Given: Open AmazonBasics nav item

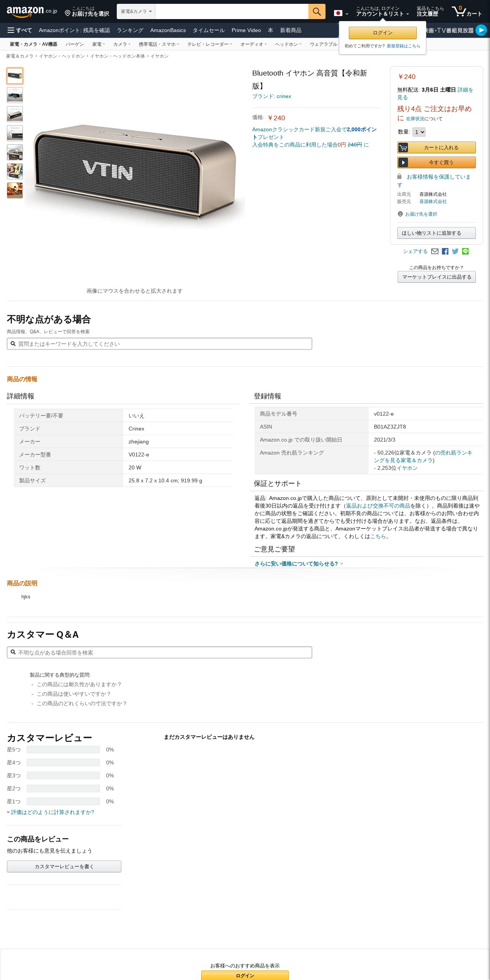Looking at the screenshot, I should (x=168, y=30).
